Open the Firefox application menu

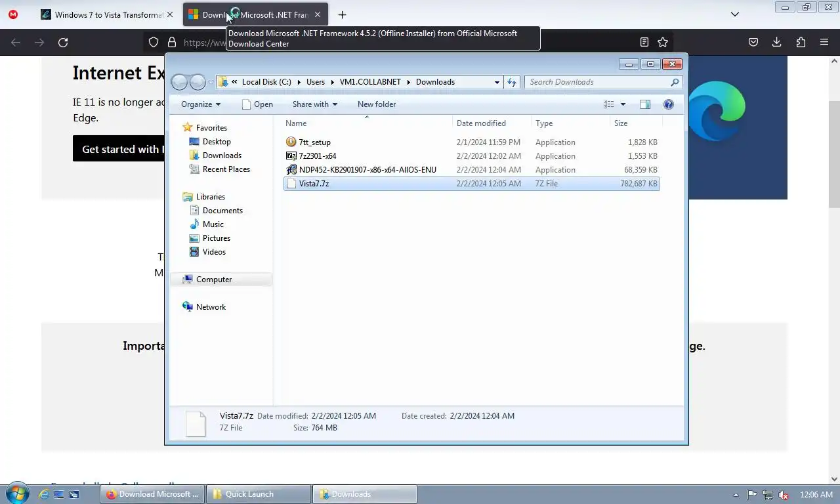tap(824, 43)
